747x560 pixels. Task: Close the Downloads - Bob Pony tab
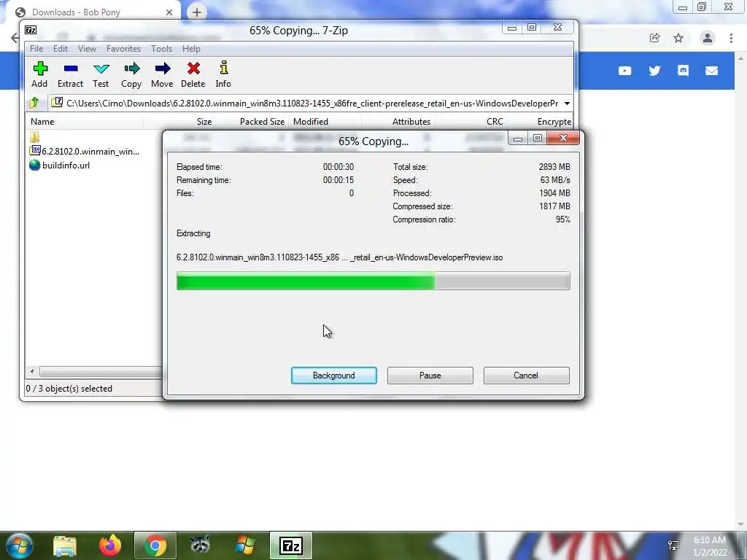169,12
